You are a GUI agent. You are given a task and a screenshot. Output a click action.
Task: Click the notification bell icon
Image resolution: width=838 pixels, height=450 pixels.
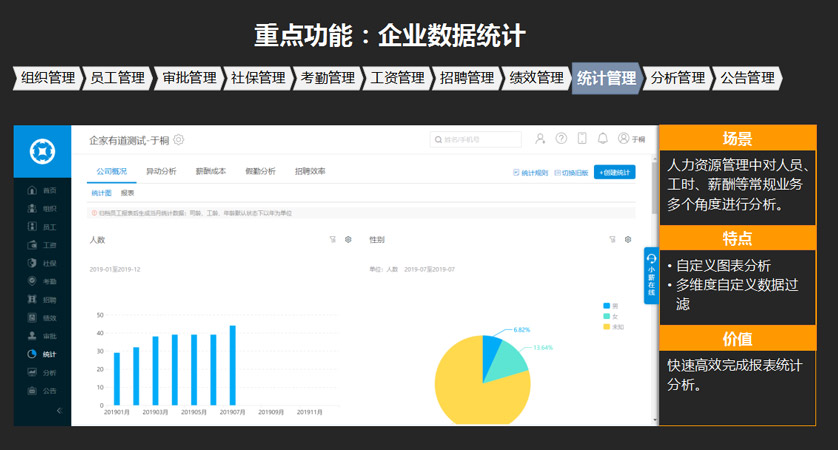(603, 139)
